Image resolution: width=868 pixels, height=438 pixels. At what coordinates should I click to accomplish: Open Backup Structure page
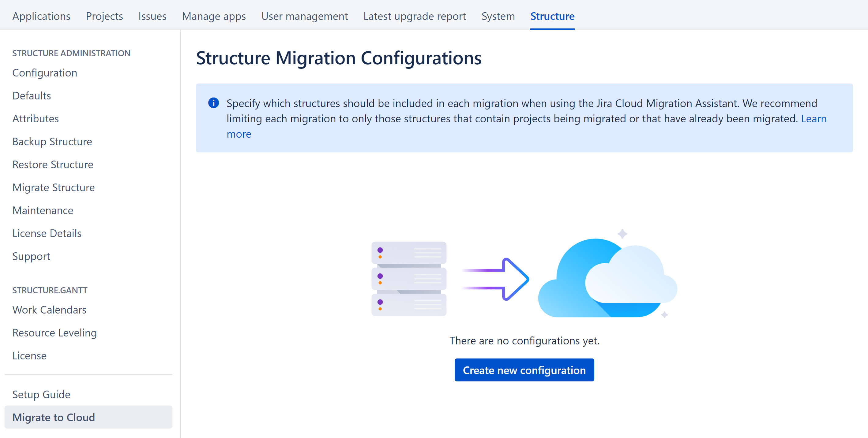pyautogui.click(x=52, y=141)
